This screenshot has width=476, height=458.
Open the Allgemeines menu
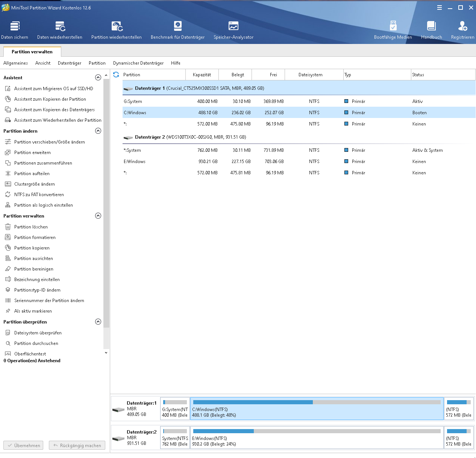(15, 63)
